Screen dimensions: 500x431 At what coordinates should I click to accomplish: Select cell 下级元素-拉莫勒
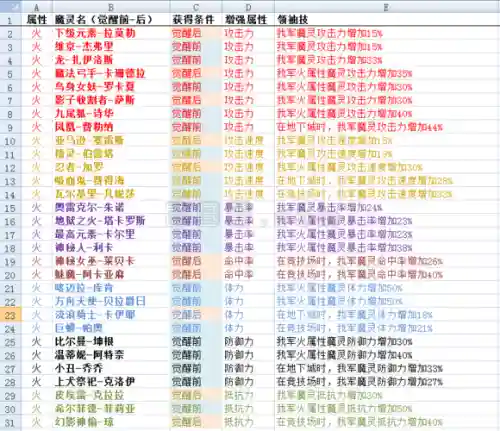click(111, 33)
